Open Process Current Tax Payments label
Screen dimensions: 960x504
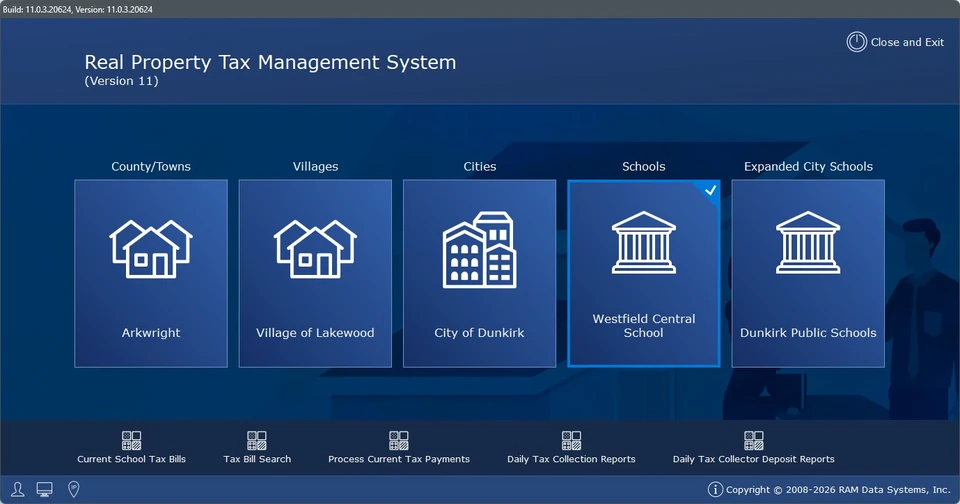point(399,459)
